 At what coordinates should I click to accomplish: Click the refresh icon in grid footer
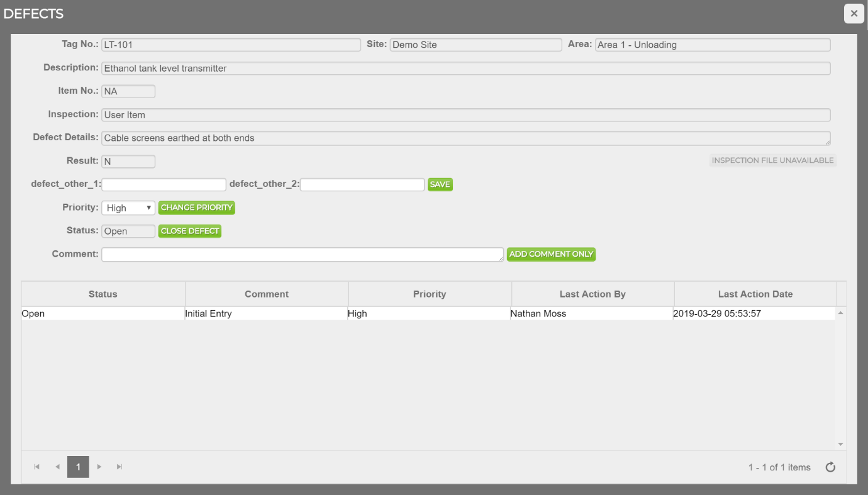click(830, 467)
